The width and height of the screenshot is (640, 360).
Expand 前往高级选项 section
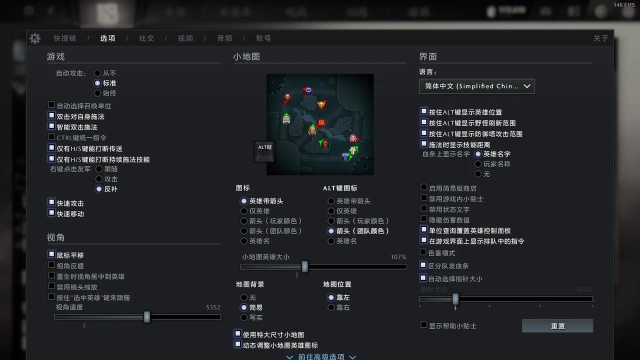pyautogui.click(x=321, y=357)
